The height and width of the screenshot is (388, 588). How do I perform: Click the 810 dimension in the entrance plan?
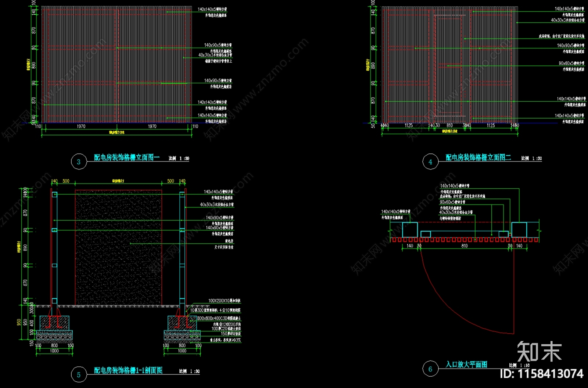[x=465, y=246]
